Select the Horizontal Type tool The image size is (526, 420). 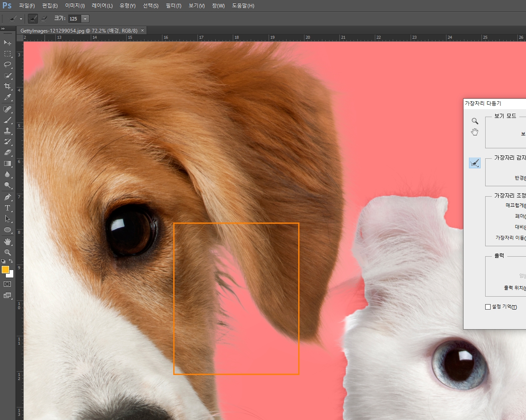tap(7, 208)
